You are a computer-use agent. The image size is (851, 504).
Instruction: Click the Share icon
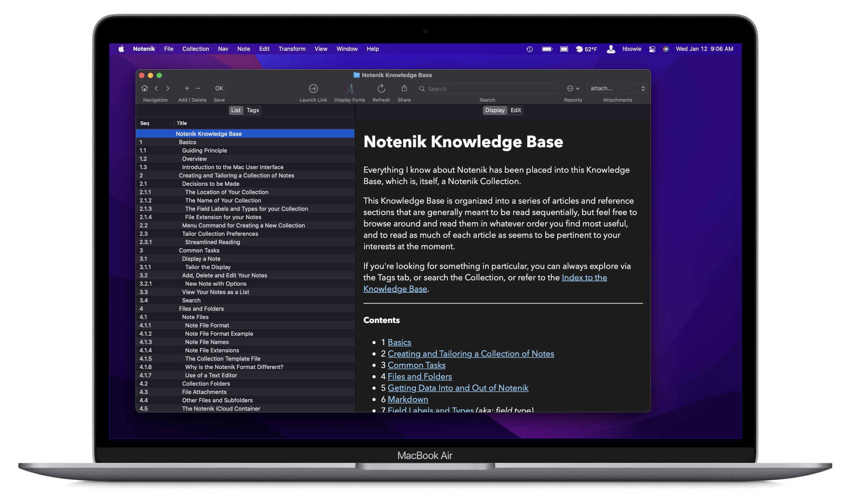point(404,88)
